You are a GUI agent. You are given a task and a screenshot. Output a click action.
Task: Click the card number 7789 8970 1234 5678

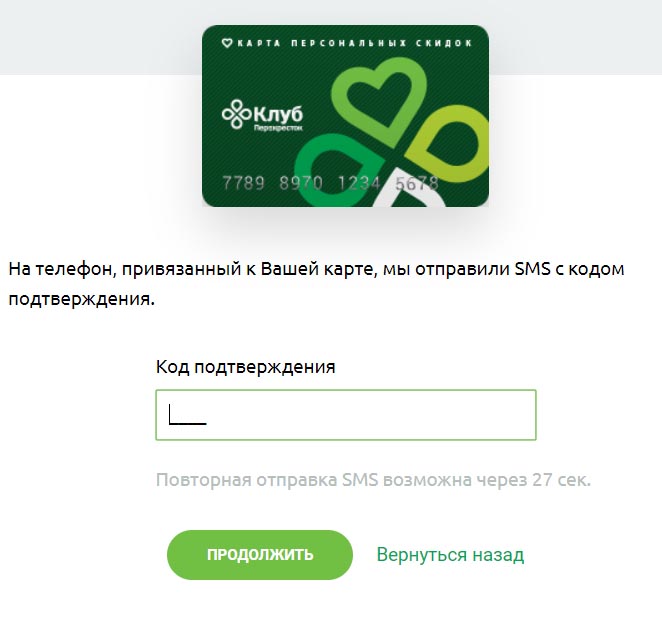click(x=331, y=183)
